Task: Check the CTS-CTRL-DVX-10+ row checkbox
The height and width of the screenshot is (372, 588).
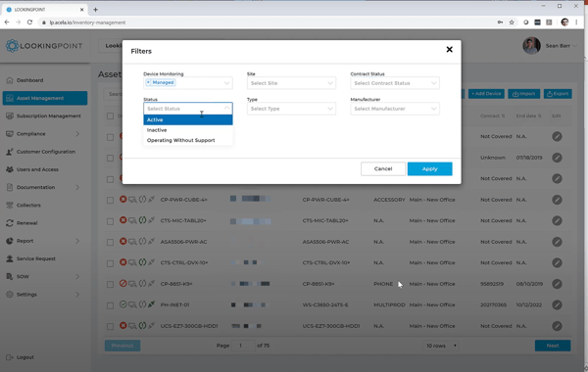Action: [110, 263]
